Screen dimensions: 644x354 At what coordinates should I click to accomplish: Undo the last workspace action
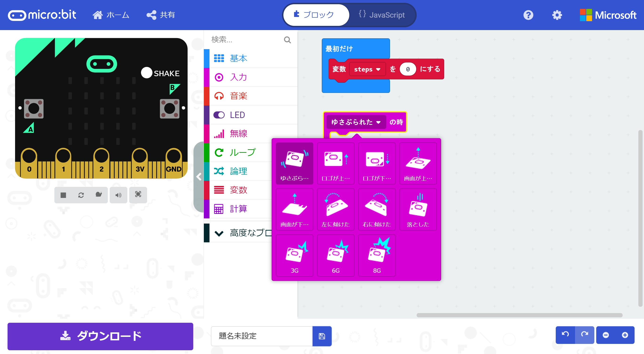point(565,335)
